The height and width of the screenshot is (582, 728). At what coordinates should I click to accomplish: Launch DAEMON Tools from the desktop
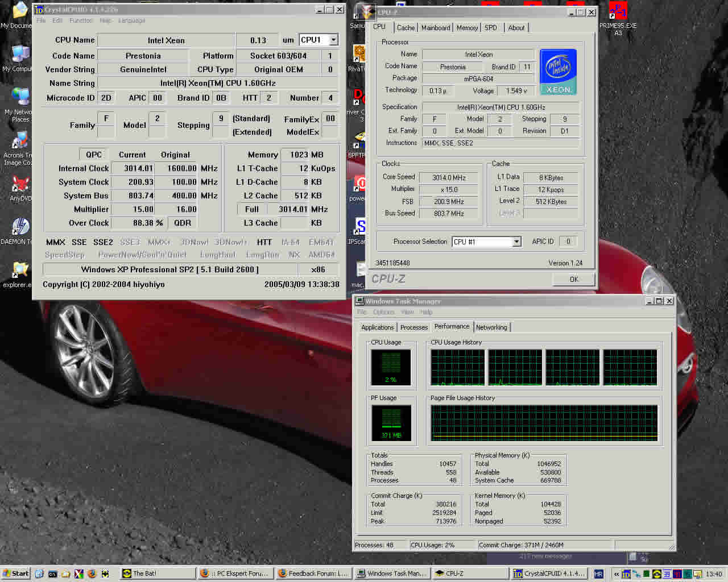[20, 227]
